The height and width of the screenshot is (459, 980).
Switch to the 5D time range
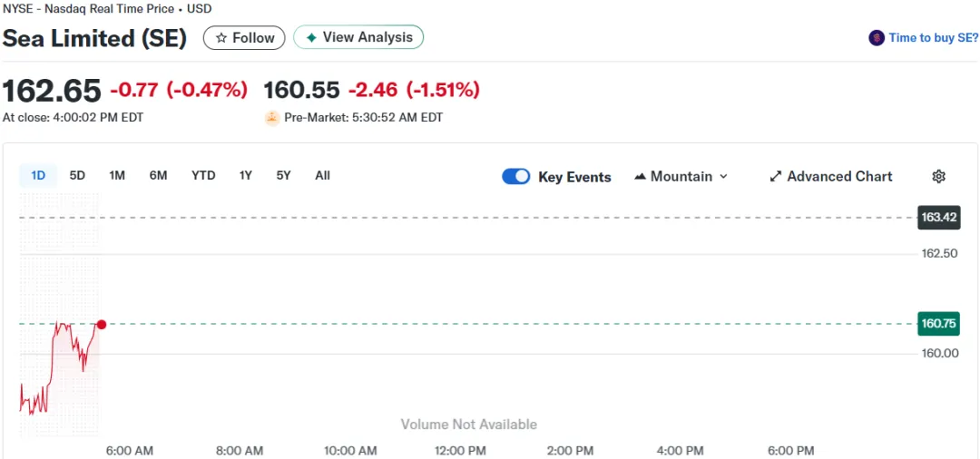pyautogui.click(x=77, y=175)
